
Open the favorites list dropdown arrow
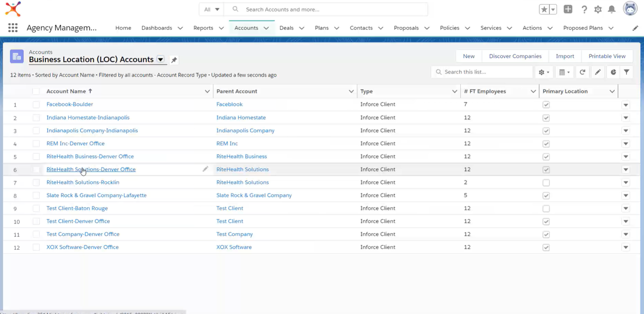(x=553, y=10)
